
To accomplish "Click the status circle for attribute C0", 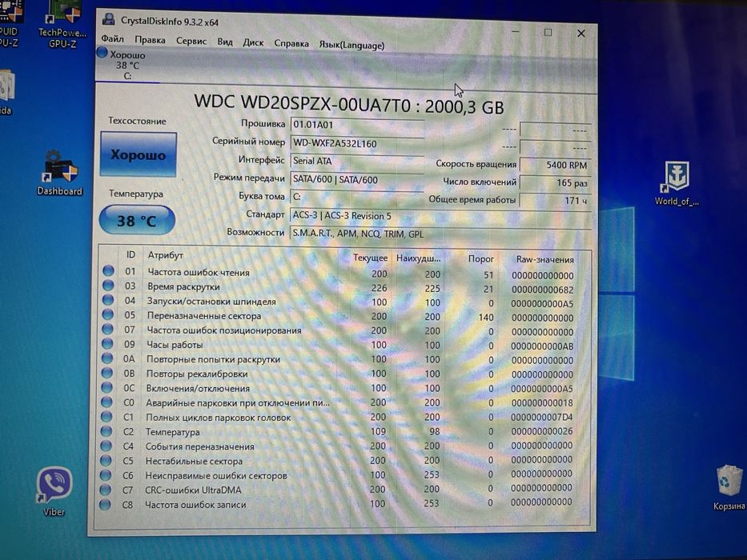I will pos(106,402).
